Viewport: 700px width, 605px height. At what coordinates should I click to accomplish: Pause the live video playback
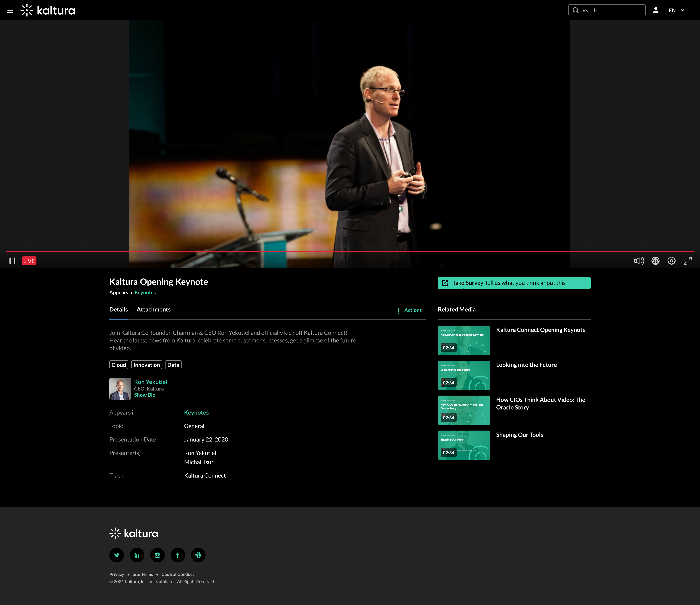pyautogui.click(x=13, y=261)
